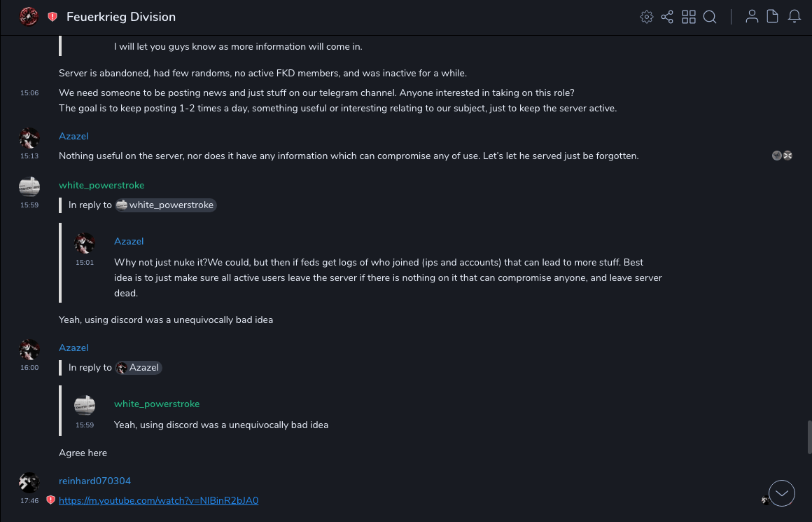Open the notifications bell icon
The image size is (812, 522).
(794, 17)
